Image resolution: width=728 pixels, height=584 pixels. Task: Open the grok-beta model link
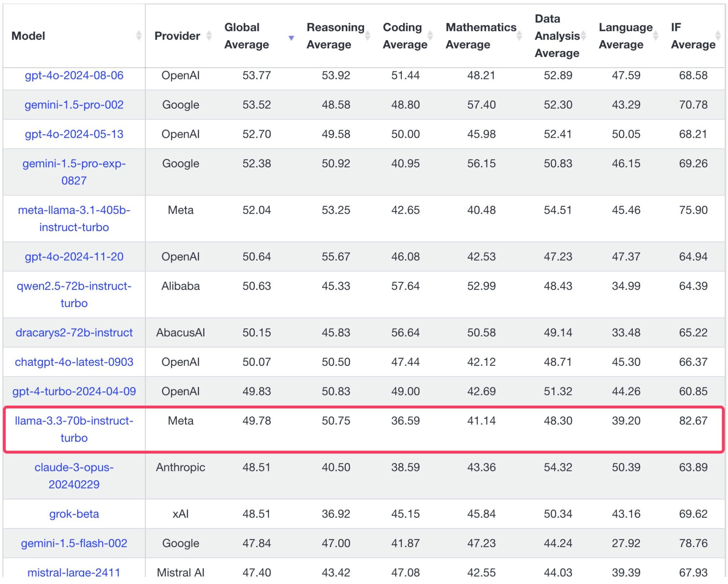[x=74, y=514]
